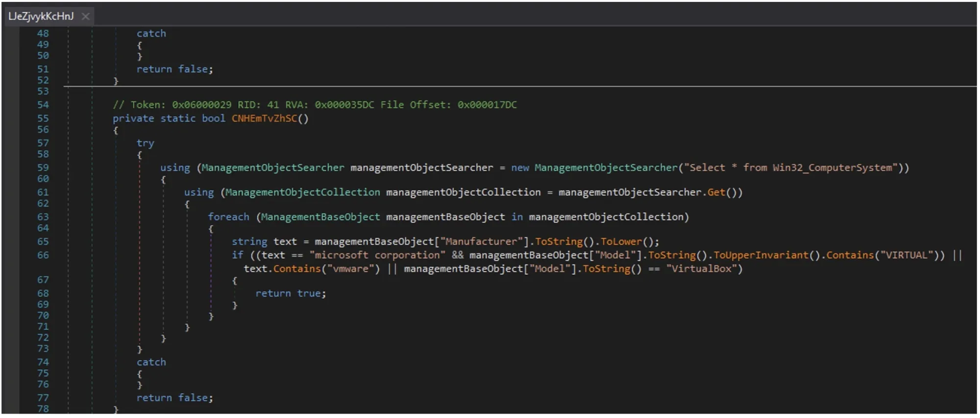Image resolution: width=980 pixels, height=418 pixels.
Task: Click 'private static bool' on line 55
Action: point(169,118)
